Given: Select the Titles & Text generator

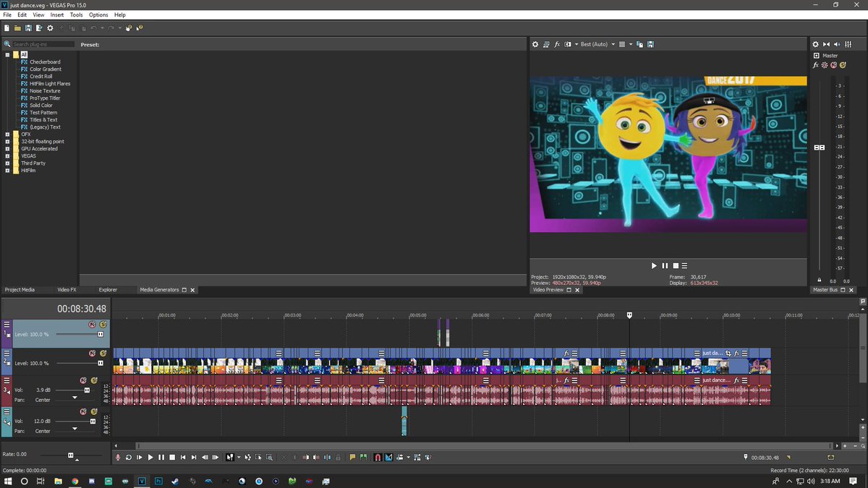Looking at the screenshot, I should (45, 120).
